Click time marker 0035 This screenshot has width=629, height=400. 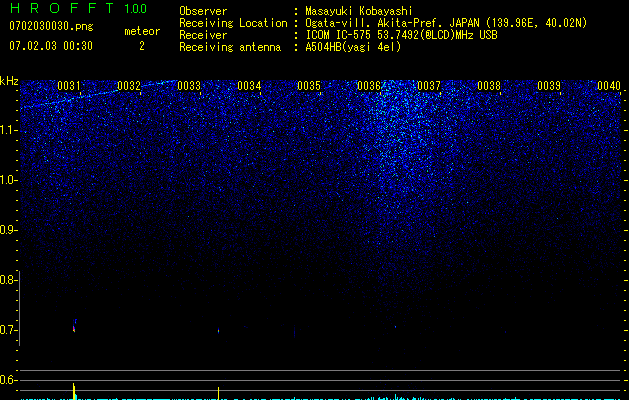pyautogui.click(x=309, y=86)
